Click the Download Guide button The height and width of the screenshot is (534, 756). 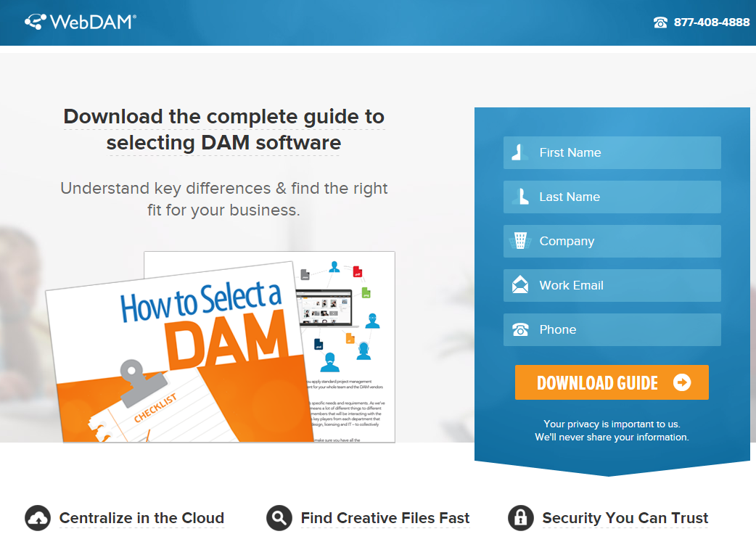coord(612,382)
